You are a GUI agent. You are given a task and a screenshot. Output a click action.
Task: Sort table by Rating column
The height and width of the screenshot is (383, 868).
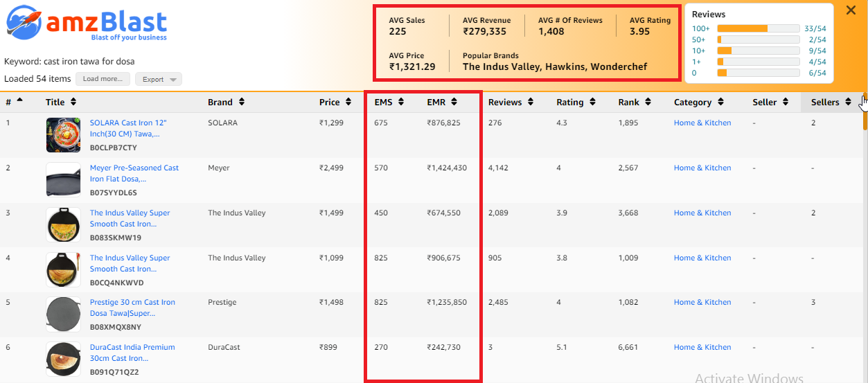point(592,102)
